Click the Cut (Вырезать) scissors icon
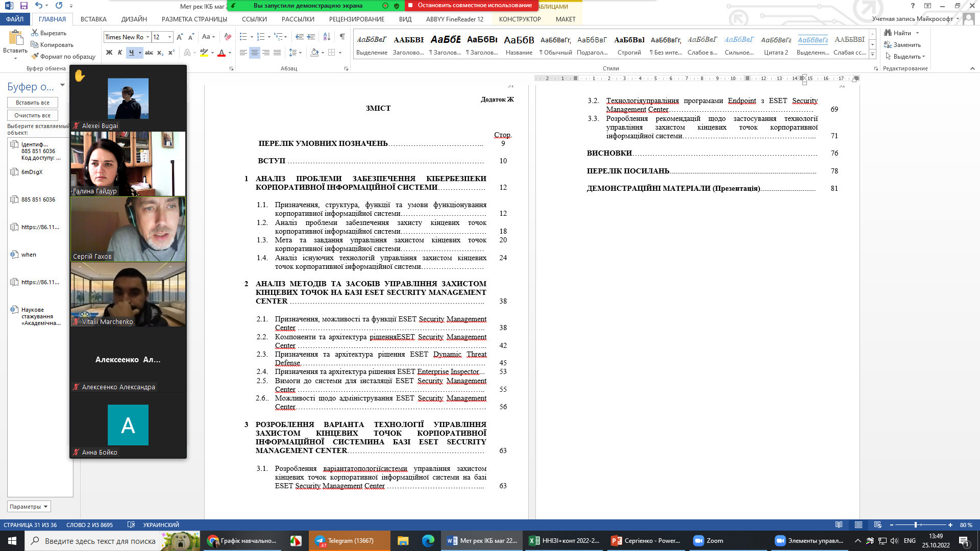The height and width of the screenshot is (551, 980). click(x=35, y=33)
